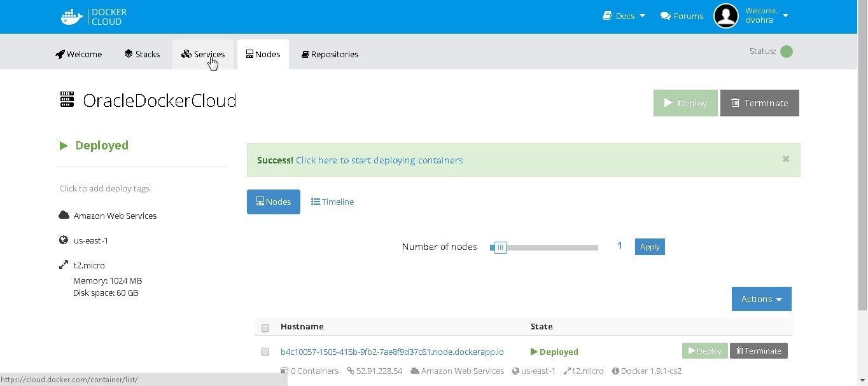Click the node cluster icon beside OracleDockerCloud
Image resolution: width=868 pixels, height=386 pixels.
tap(67, 100)
